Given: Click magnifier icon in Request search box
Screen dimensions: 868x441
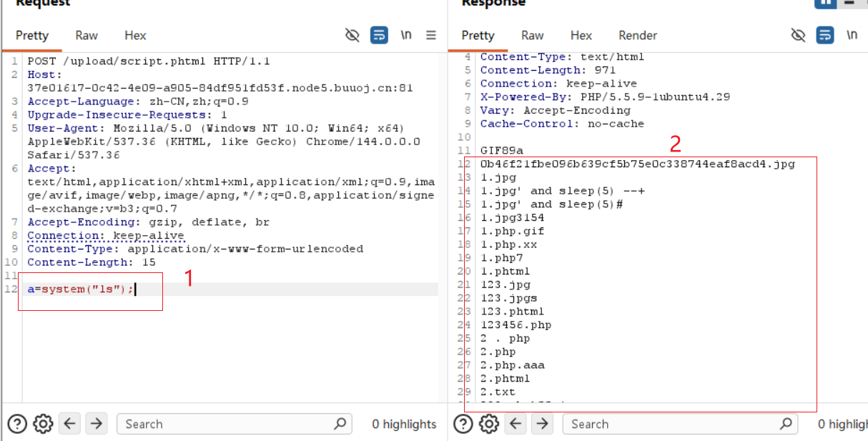Looking at the screenshot, I should click(340, 424).
